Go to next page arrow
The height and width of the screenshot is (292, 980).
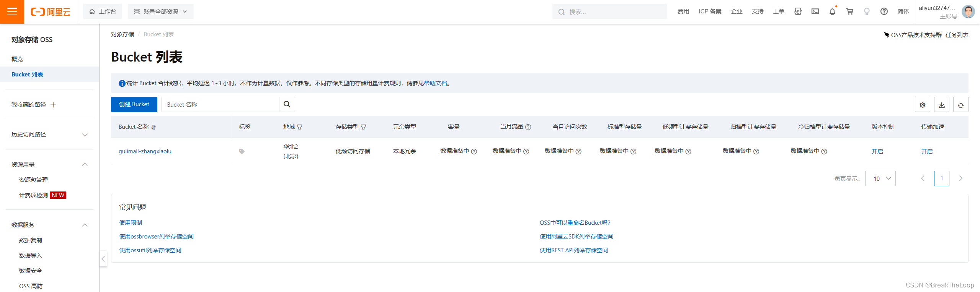pos(960,178)
